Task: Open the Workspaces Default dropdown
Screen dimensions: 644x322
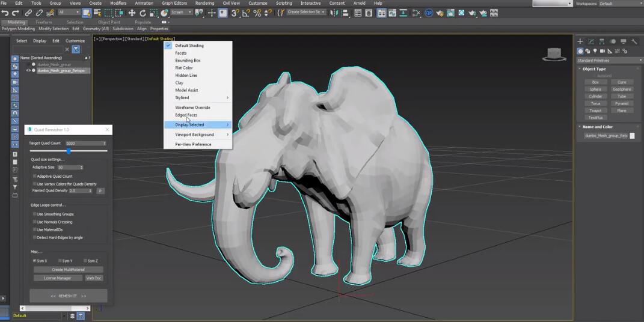Action: click(x=621, y=4)
